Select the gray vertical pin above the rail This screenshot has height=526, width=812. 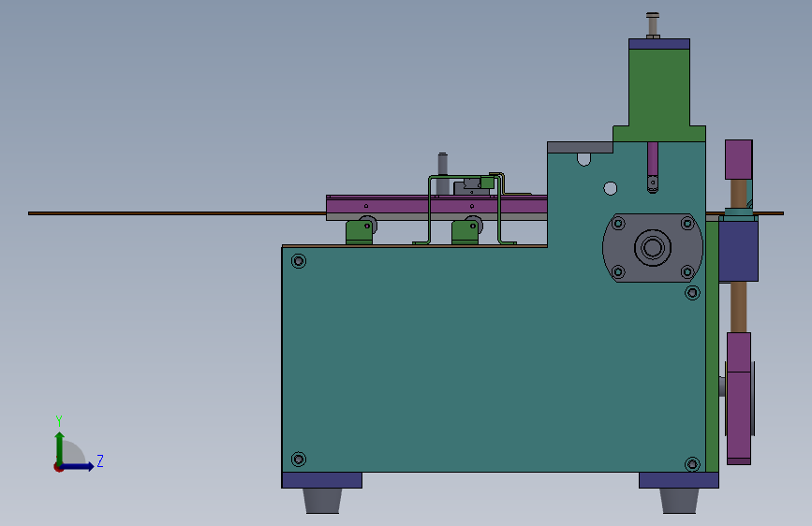click(442, 173)
